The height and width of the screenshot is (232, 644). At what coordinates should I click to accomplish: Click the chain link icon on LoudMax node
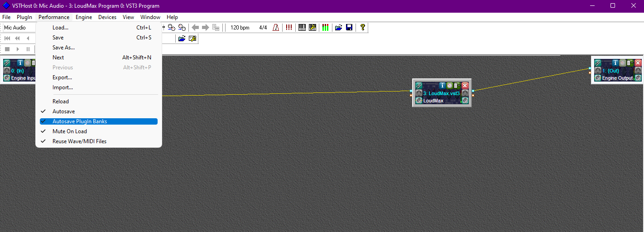[x=419, y=85]
